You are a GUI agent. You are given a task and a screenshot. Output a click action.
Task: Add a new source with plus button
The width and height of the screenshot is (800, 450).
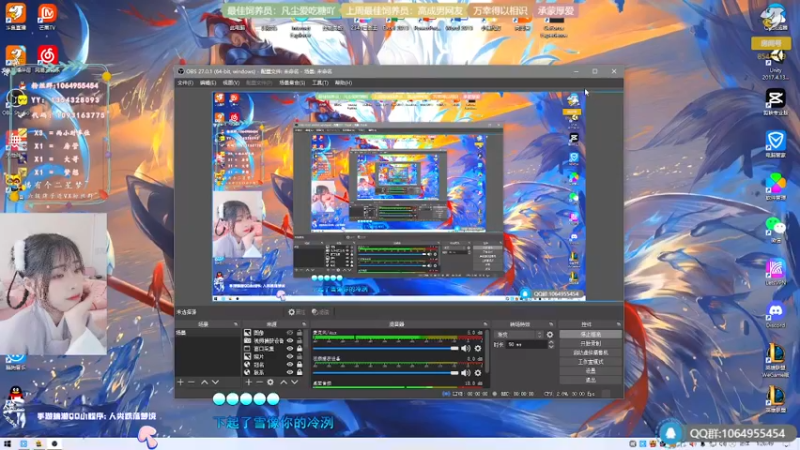point(248,382)
